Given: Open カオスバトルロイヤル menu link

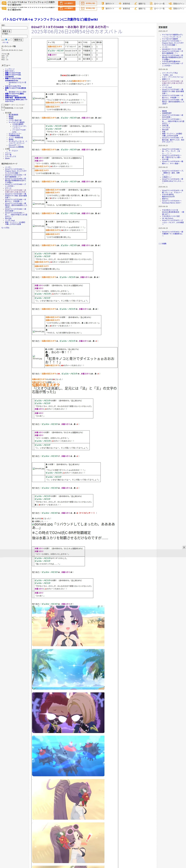Looking at the screenshot, I should click(13, 86).
